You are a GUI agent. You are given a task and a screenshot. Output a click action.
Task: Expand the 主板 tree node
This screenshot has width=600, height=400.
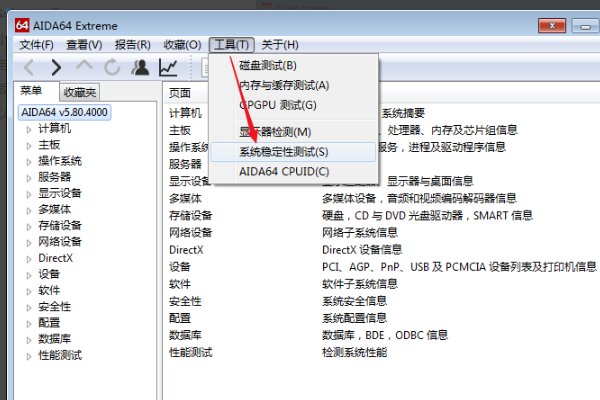coord(29,146)
